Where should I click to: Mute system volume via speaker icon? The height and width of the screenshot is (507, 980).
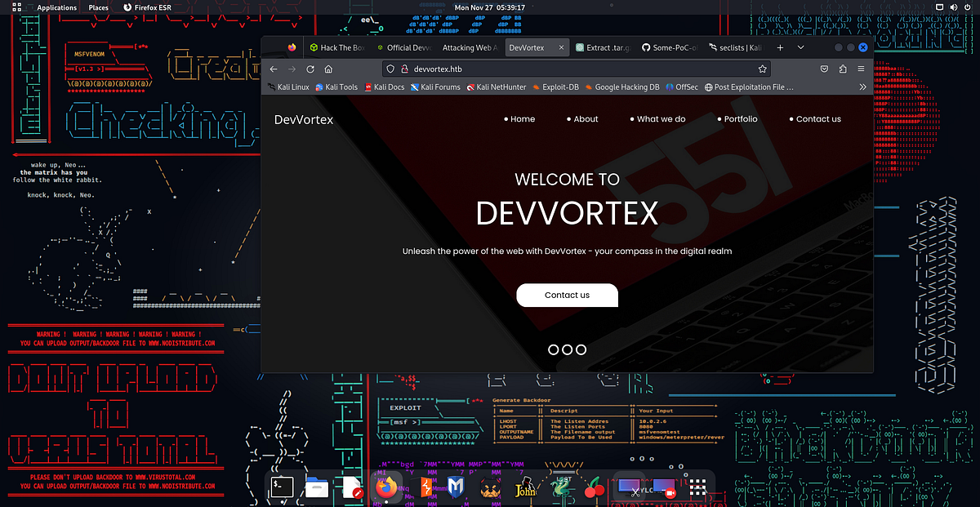[954, 7]
